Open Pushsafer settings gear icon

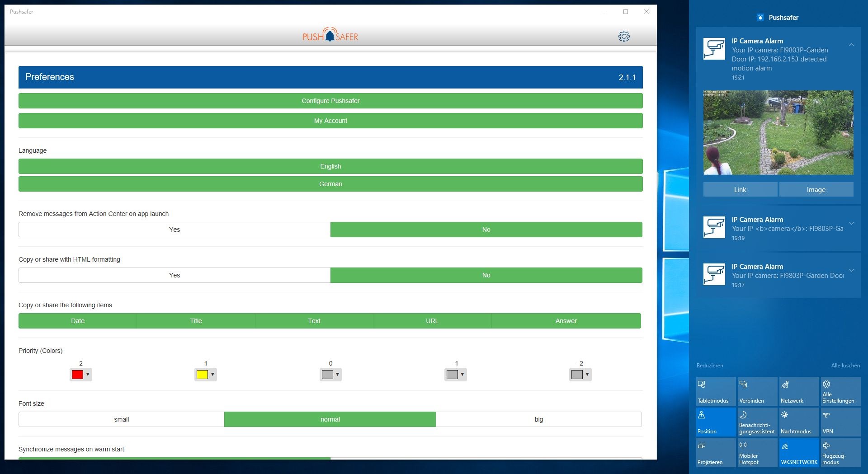624,37
